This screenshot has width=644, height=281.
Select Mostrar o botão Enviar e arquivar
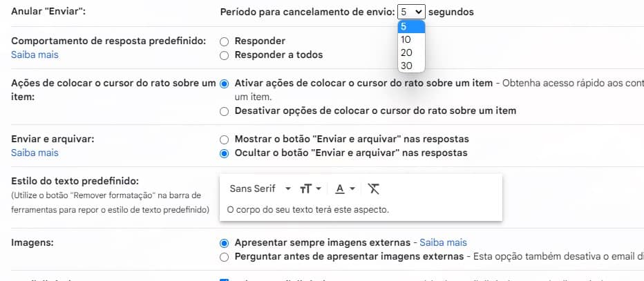224,139
